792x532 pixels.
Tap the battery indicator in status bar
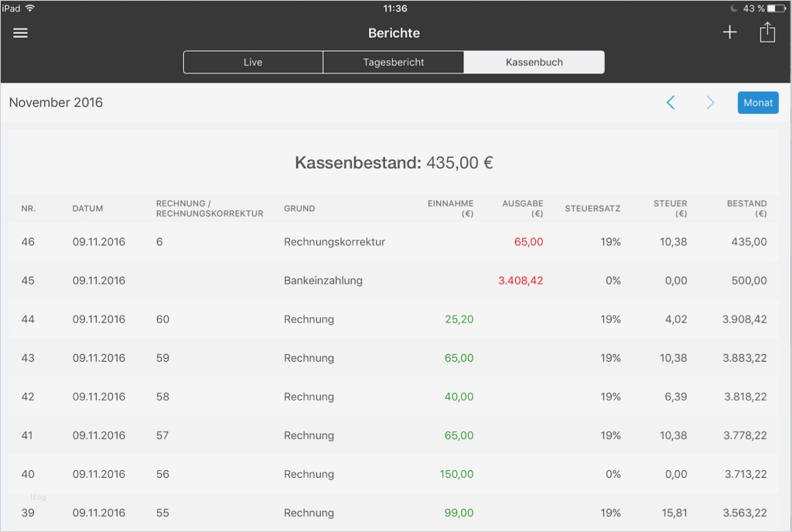tap(777, 9)
